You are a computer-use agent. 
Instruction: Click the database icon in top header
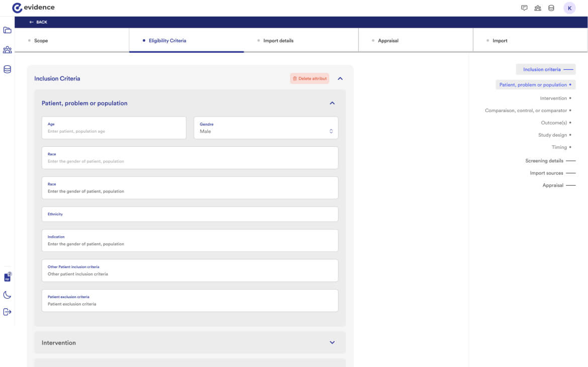click(551, 8)
